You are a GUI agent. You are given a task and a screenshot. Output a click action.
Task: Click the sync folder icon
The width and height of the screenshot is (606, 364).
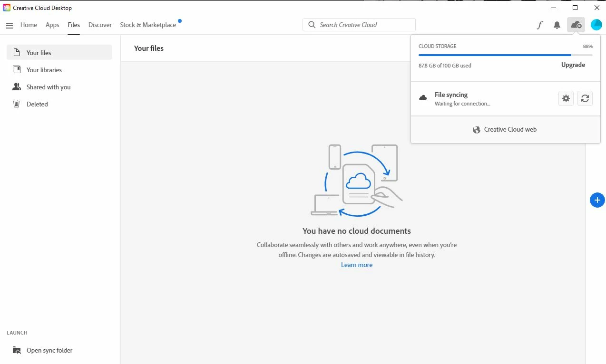click(17, 350)
